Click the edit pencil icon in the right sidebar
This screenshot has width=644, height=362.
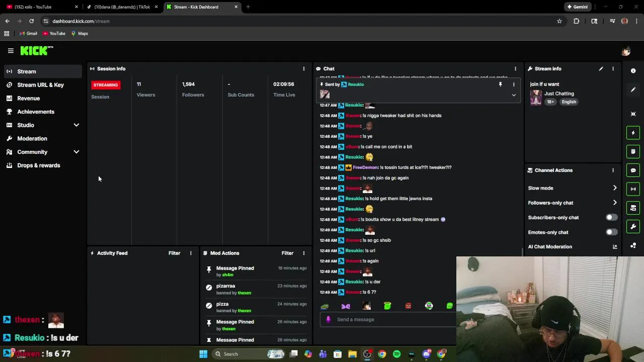coord(633,89)
